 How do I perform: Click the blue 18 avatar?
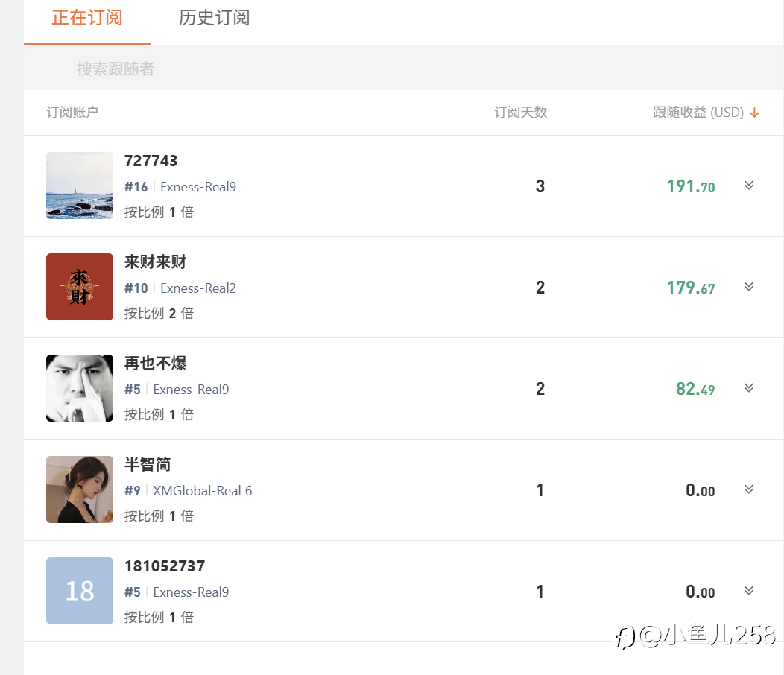(80, 591)
